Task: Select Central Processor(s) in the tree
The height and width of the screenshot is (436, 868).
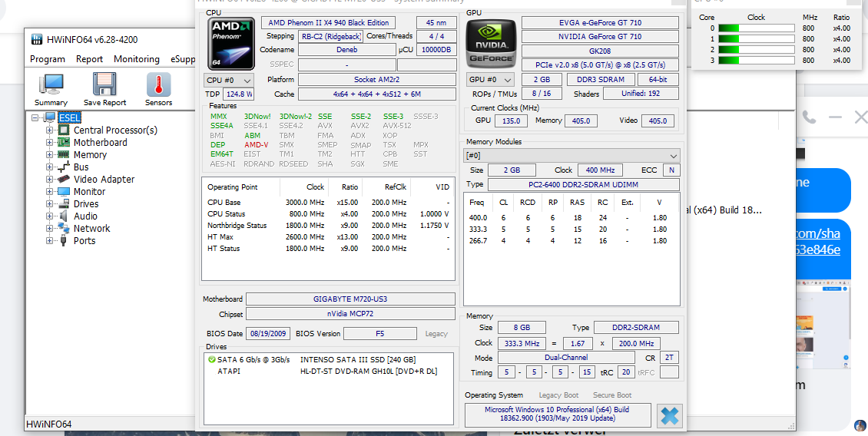Action: point(115,130)
